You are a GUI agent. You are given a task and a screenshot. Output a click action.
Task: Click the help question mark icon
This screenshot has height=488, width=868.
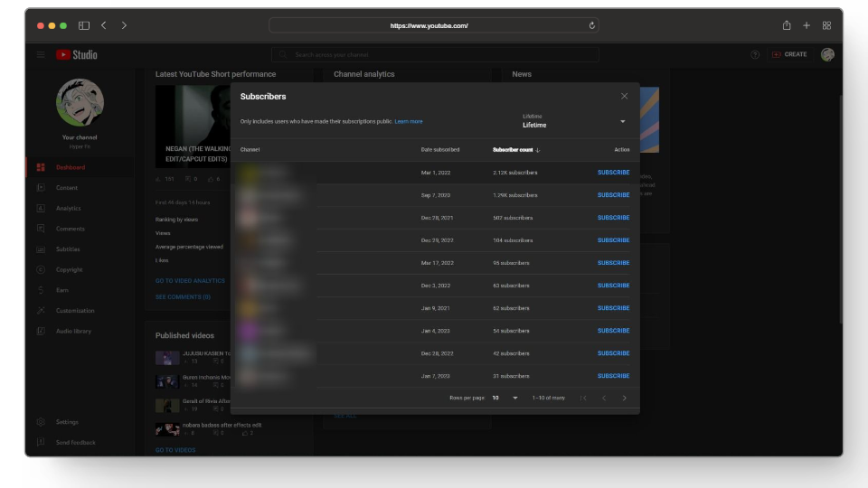pyautogui.click(x=754, y=55)
